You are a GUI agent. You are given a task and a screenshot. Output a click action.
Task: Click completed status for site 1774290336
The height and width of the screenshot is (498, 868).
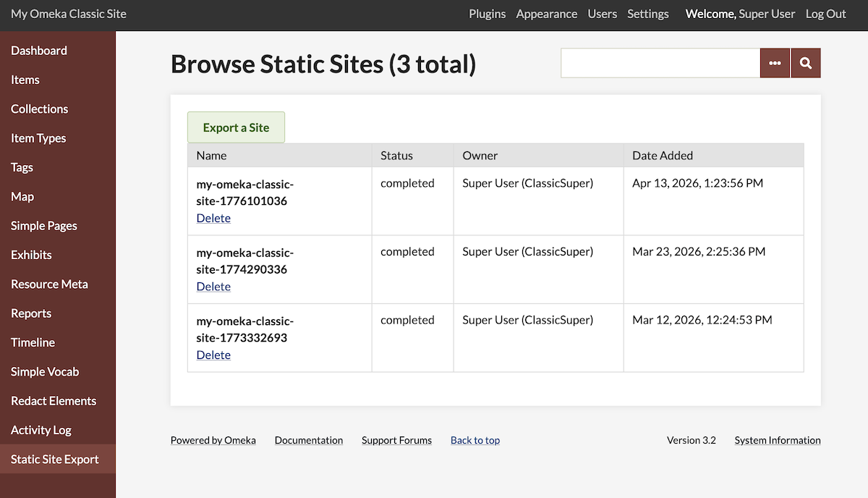coord(407,252)
